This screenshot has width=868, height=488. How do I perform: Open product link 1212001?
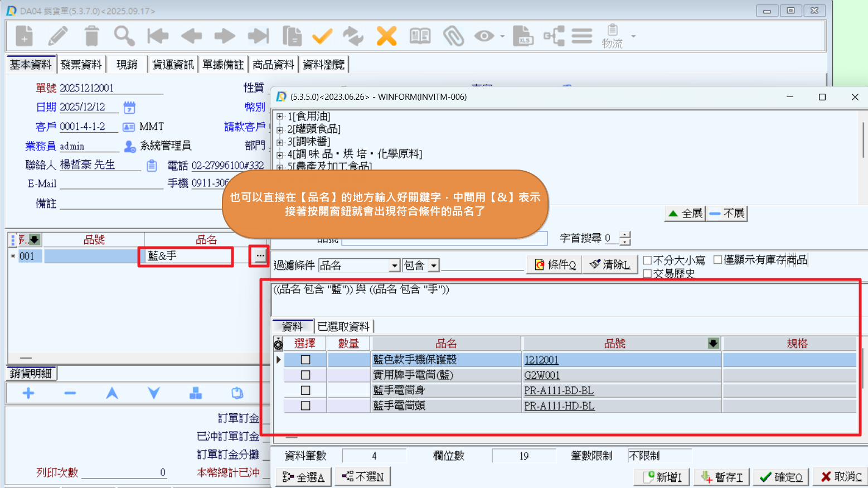[x=541, y=360]
